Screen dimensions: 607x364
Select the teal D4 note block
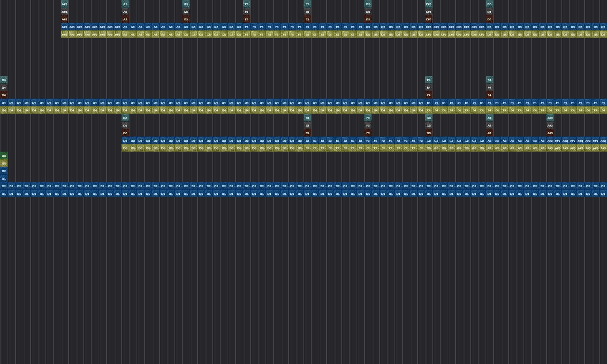[x=4, y=80]
